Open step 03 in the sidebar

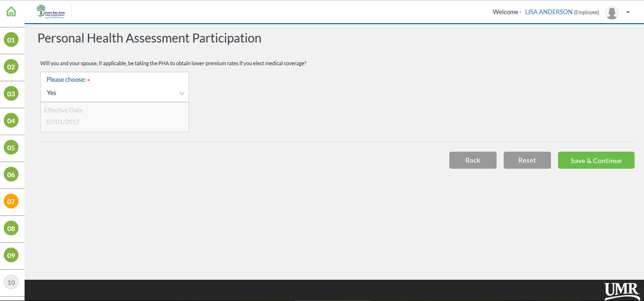(x=11, y=94)
